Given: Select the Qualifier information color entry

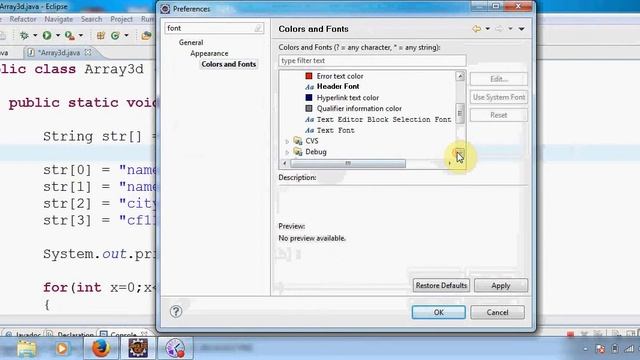Looking at the screenshot, I should point(359,109).
